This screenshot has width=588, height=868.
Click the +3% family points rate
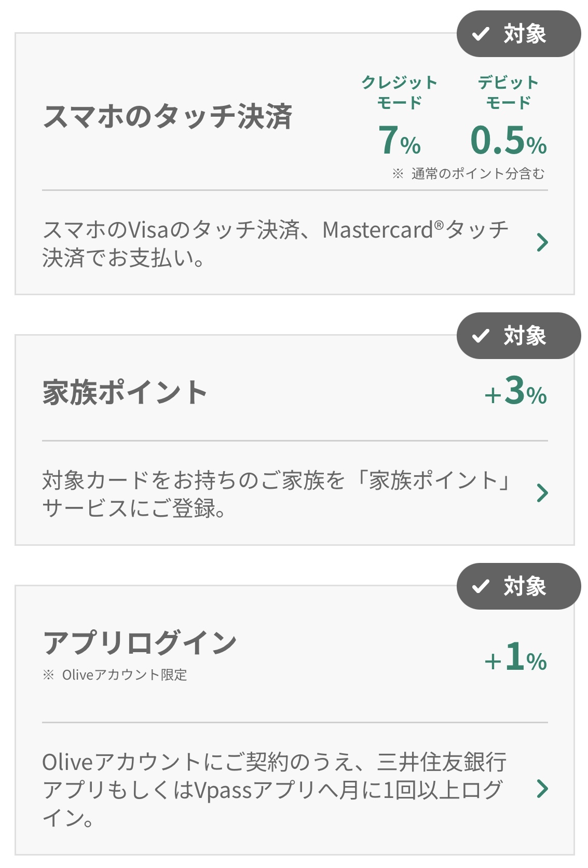[515, 392]
